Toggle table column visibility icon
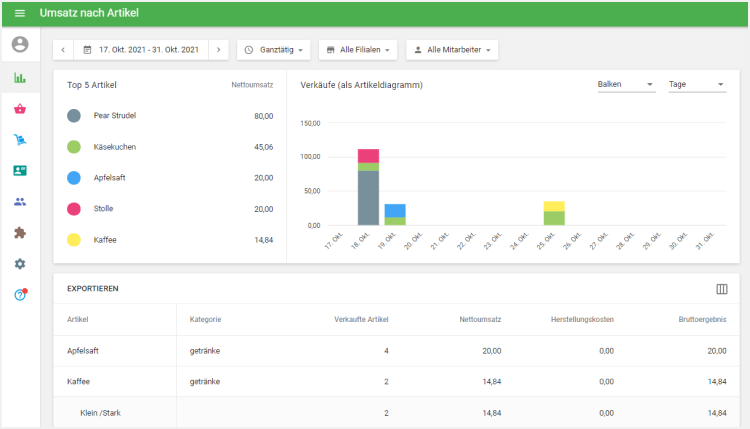This screenshot has width=750, height=429. point(722,289)
